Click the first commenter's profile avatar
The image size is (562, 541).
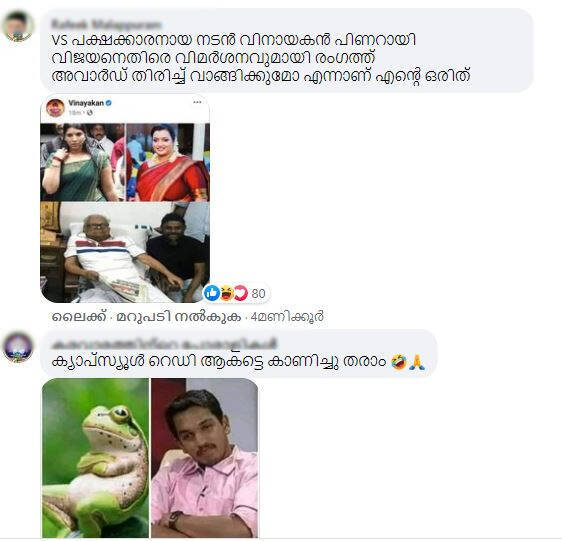click(x=18, y=26)
